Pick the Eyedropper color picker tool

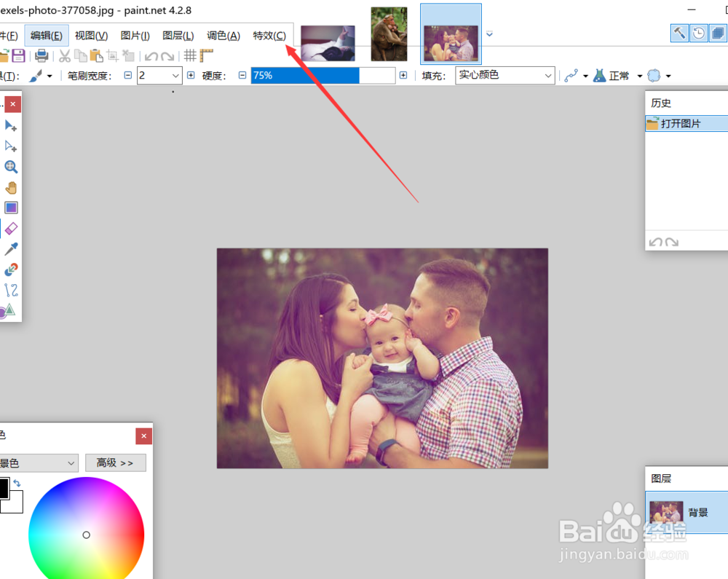(x=10, y=248)
